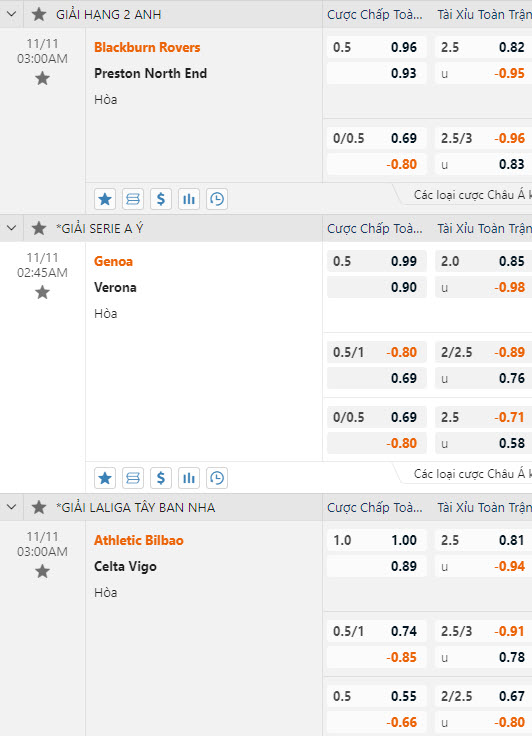Favorite the Genoa vs Verona match star
The width and height of the screenshot is (532, 736).
(x=42, y=292)
